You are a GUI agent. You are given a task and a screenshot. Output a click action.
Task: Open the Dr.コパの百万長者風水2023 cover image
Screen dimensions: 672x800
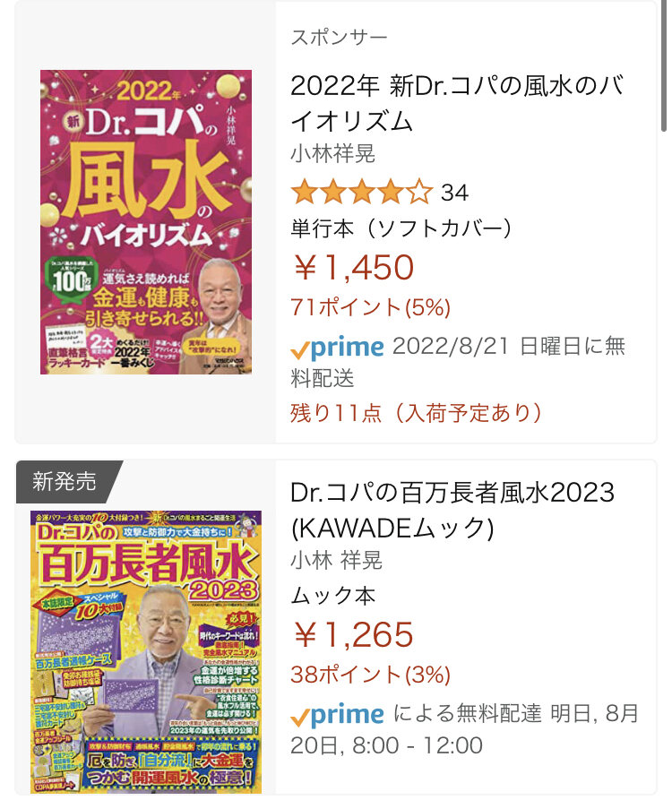point(146,652)
